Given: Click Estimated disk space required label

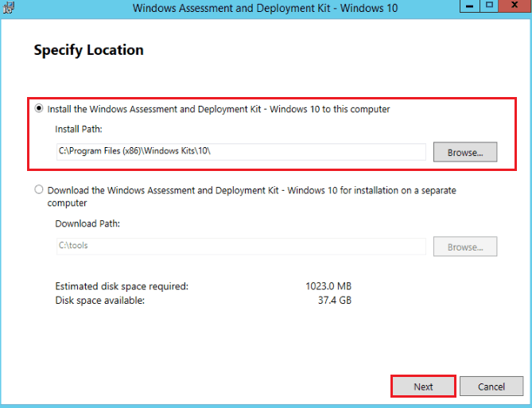Looking at the screenshot, I should pos(122,286).
